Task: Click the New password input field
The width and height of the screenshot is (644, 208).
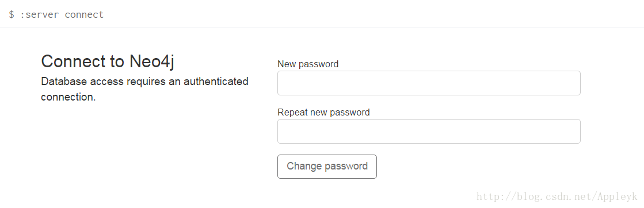Action: [429, 83]
